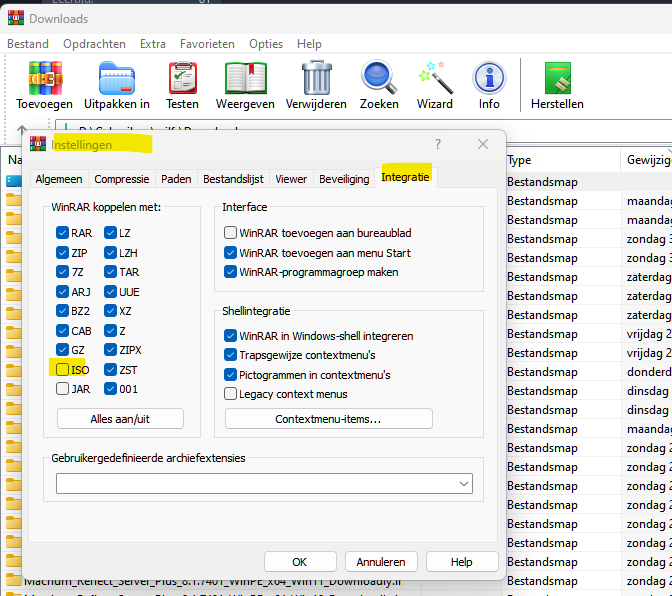Toggle Legacy context menus checkbox

[231, 394]
